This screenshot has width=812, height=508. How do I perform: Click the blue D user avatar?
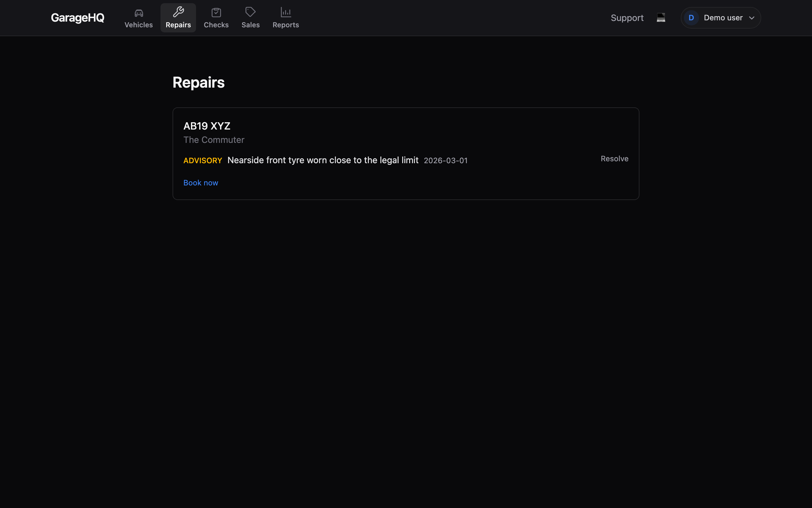(x=691, y=18)
